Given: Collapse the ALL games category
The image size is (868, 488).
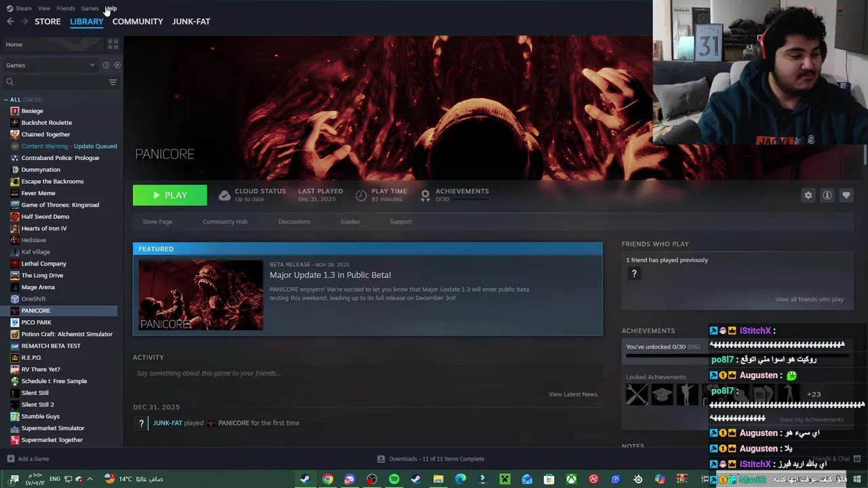Looking at the screenshot, I should click(5, 100).
